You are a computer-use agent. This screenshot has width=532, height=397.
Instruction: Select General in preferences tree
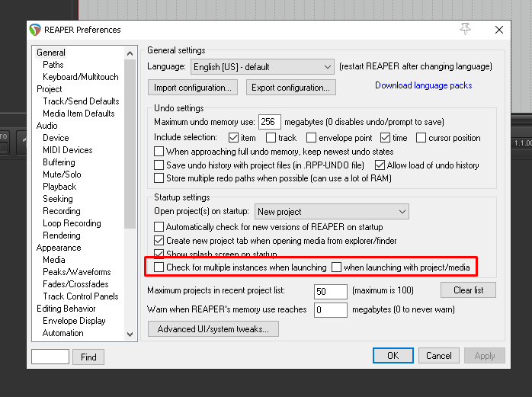[51, 53]
